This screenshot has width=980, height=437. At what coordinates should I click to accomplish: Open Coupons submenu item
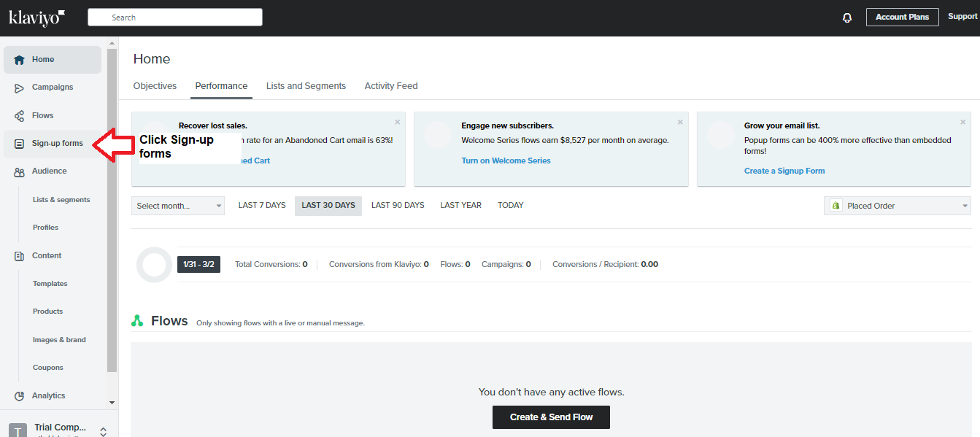(x=48, y=368)
